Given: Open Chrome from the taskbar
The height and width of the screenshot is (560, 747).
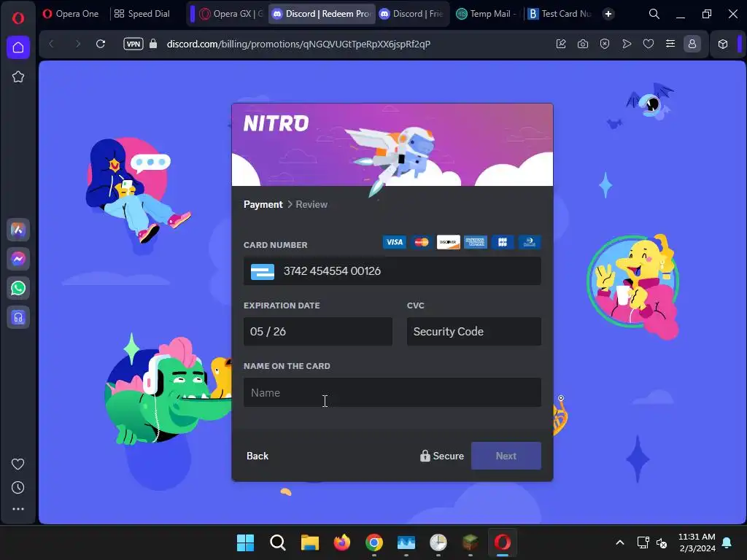Looking at the screenshot, I should pos(374,542).
